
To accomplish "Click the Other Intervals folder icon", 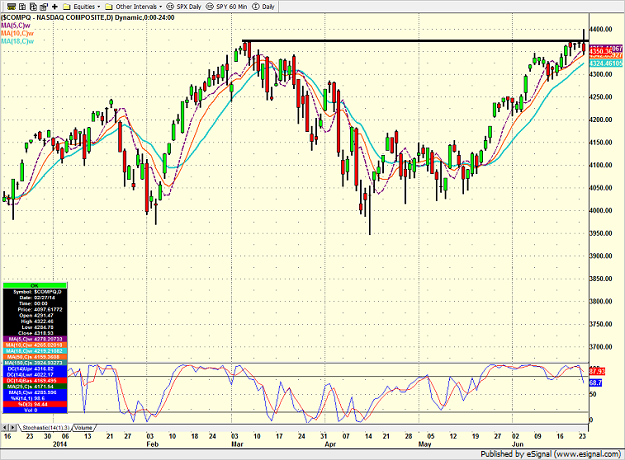I will coord(109,7).
